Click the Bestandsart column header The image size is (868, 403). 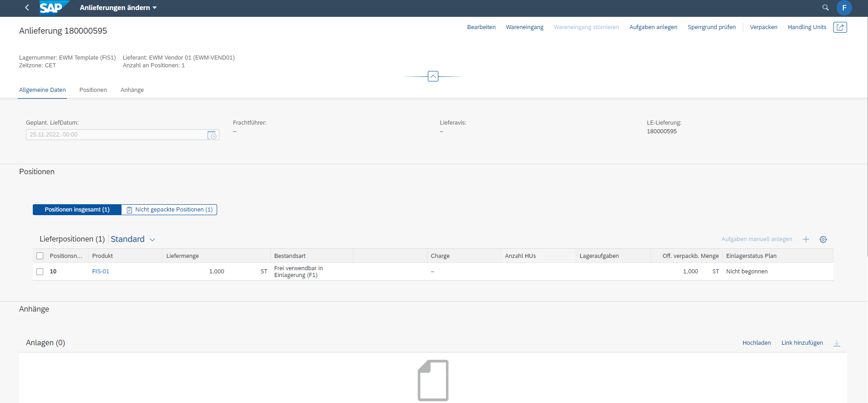tap(312, 256)
